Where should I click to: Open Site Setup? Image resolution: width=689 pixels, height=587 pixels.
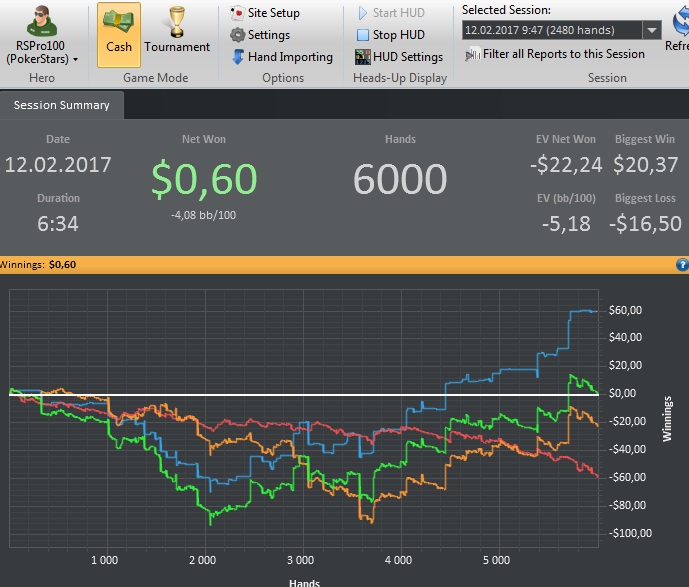coord(265,13)
